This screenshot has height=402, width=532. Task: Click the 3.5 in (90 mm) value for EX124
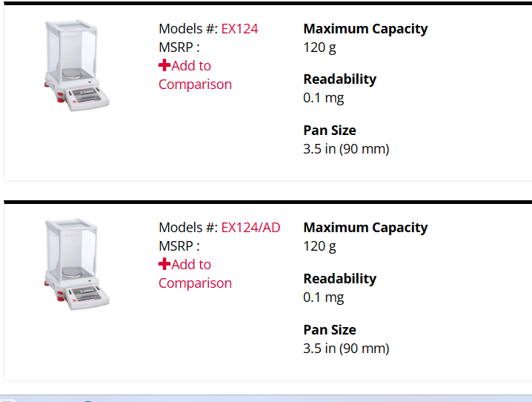[x=346, y=149]
